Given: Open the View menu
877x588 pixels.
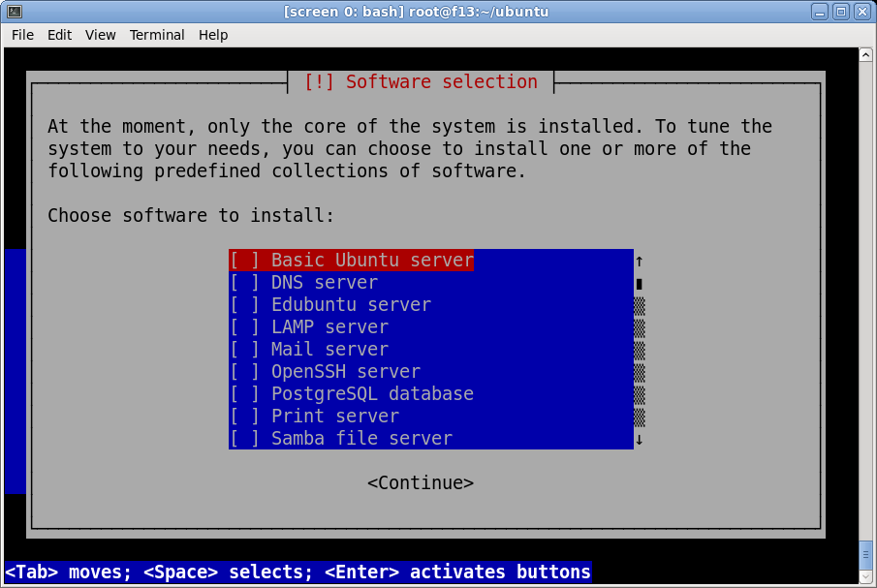Looking at the screenshot, I should click(x=100, y=35).
